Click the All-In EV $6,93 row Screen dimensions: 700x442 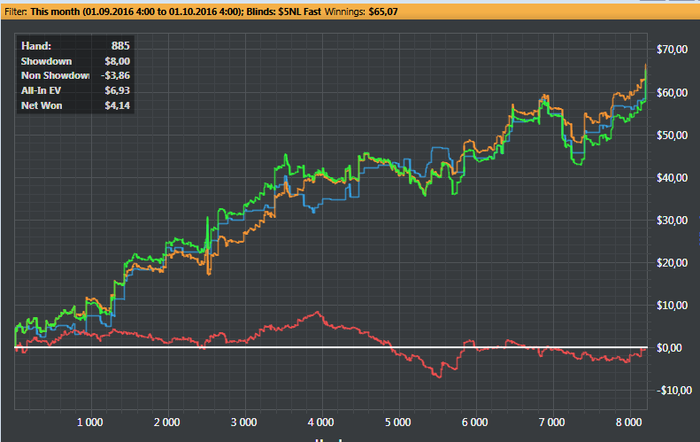[75, 91]
